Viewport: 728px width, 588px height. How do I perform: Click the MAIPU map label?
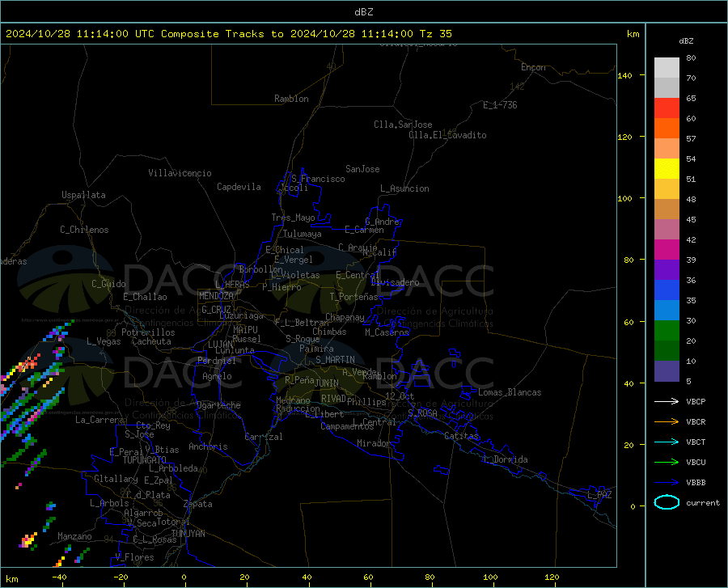click(245, 329)
